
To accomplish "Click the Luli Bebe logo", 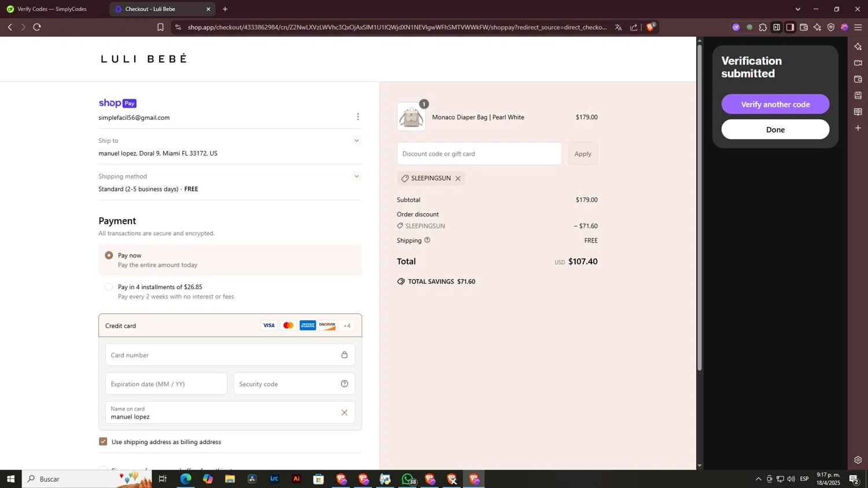I will (x=144, y=58).
